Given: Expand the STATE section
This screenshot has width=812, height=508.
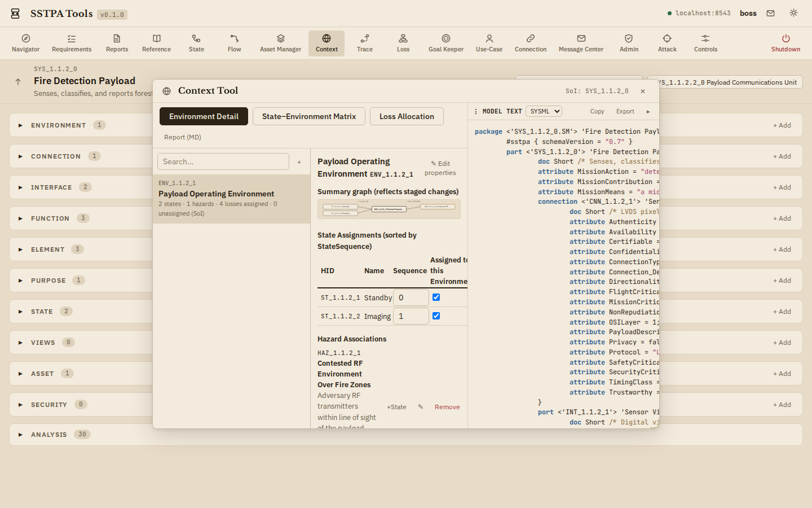Looking at the screenshot, I should [x=20, y=312].
